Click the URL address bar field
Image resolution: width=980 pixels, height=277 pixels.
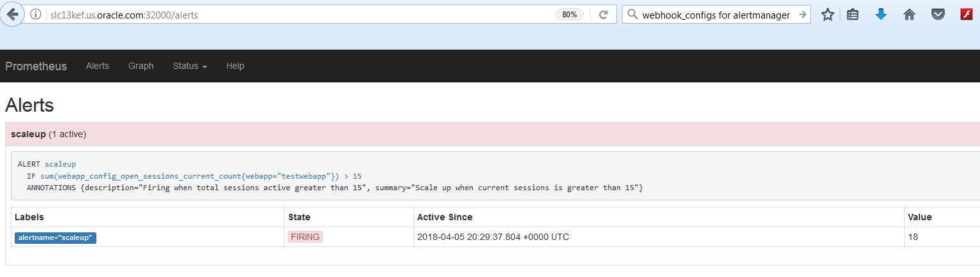(293, 15)
